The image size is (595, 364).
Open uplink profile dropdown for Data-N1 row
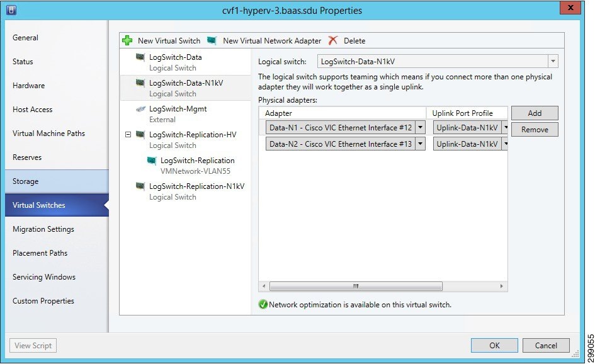505,128
